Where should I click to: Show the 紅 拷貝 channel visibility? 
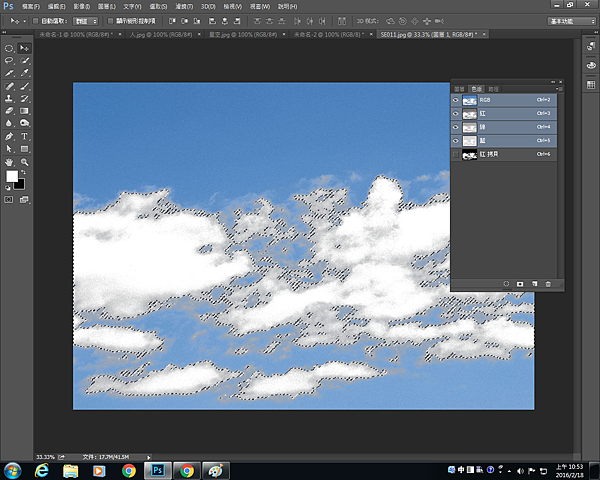click(x=457, y=155)
